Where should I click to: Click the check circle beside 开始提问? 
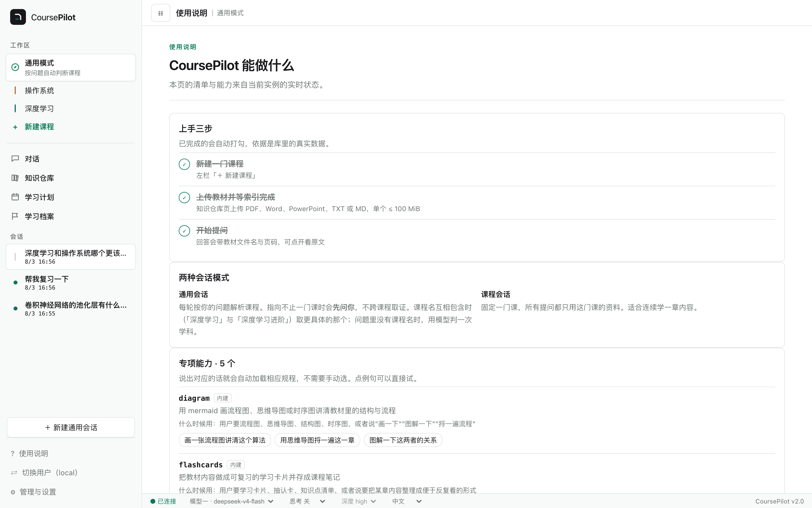(x=184, y=231)
